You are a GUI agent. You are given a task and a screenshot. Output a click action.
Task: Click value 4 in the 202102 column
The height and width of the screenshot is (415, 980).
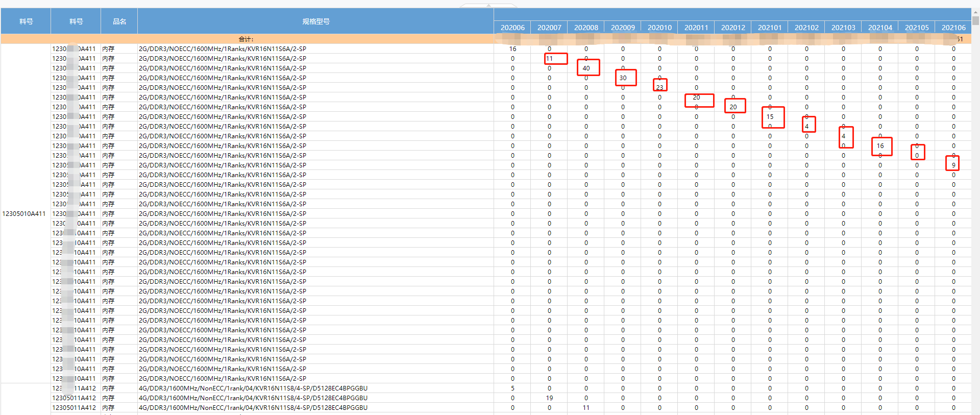pos(806,127)
